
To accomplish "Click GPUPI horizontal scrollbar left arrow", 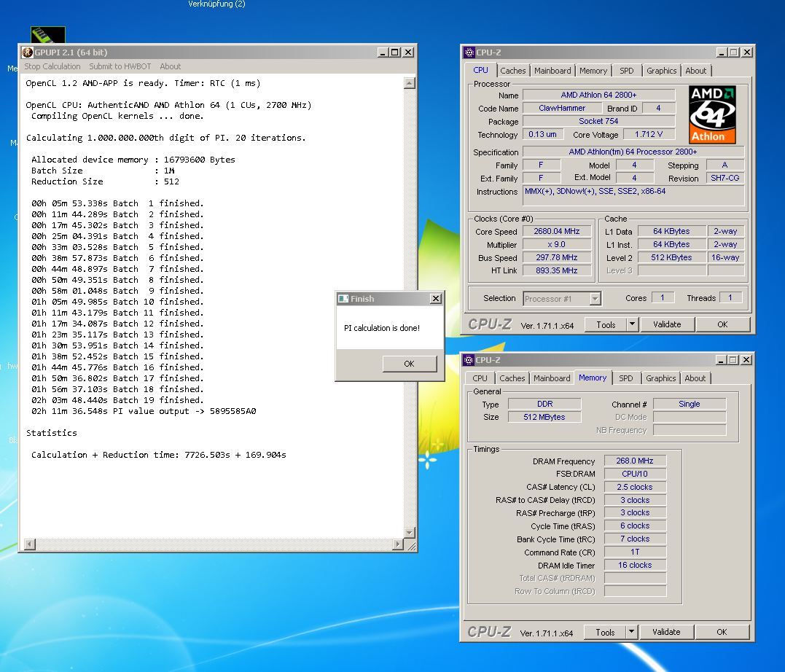I will click(30, 544).
